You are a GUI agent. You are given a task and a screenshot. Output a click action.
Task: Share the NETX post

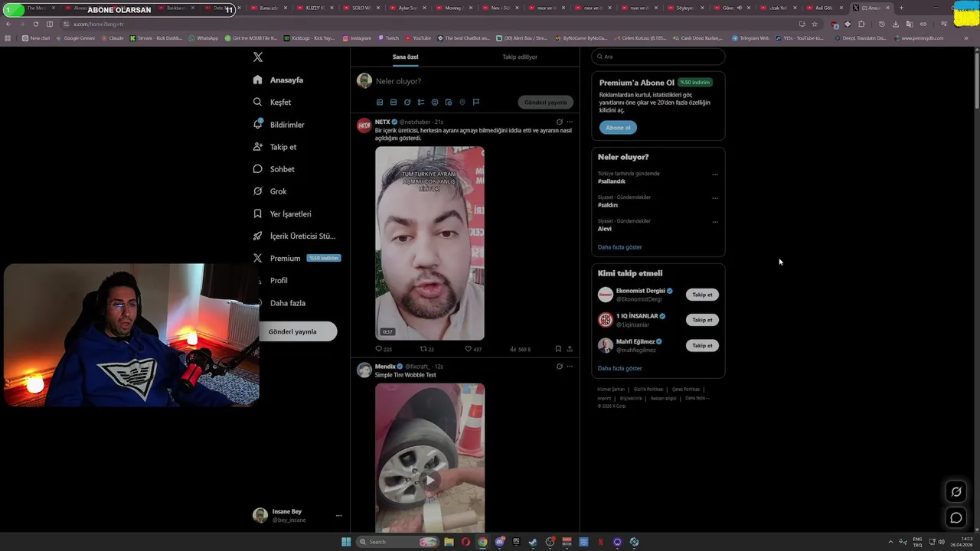[570, 349]
